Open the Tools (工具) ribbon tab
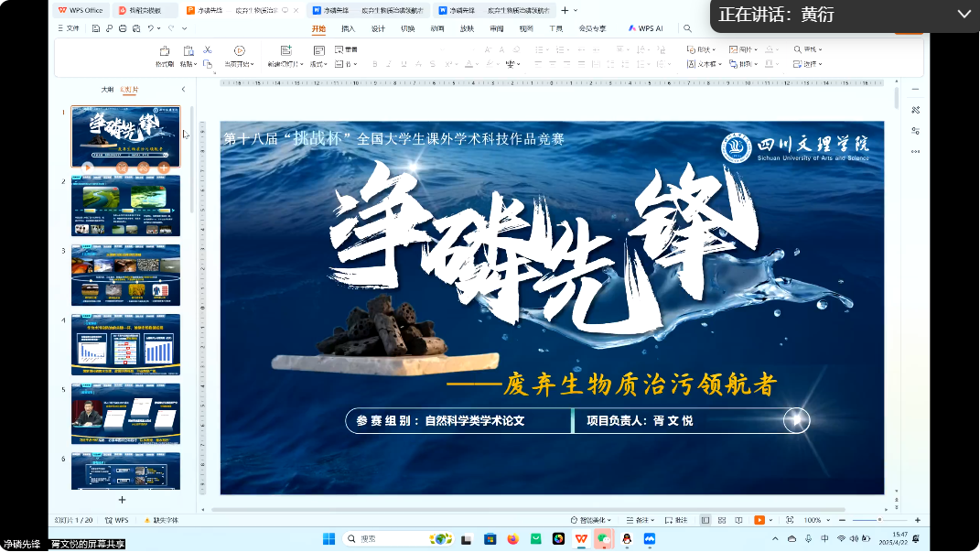The width and height of the screenshot is (980, 552). coord(555,28)
